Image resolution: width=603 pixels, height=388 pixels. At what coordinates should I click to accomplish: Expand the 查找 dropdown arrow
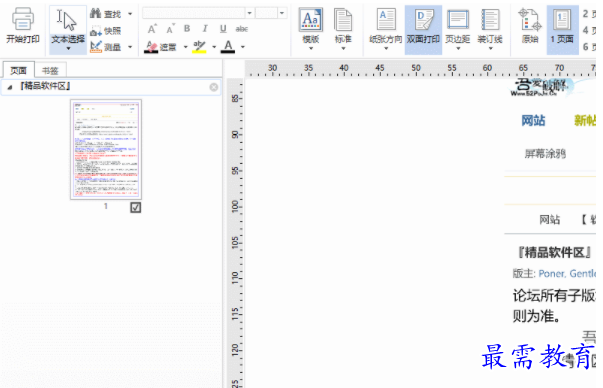click(130, 14)
